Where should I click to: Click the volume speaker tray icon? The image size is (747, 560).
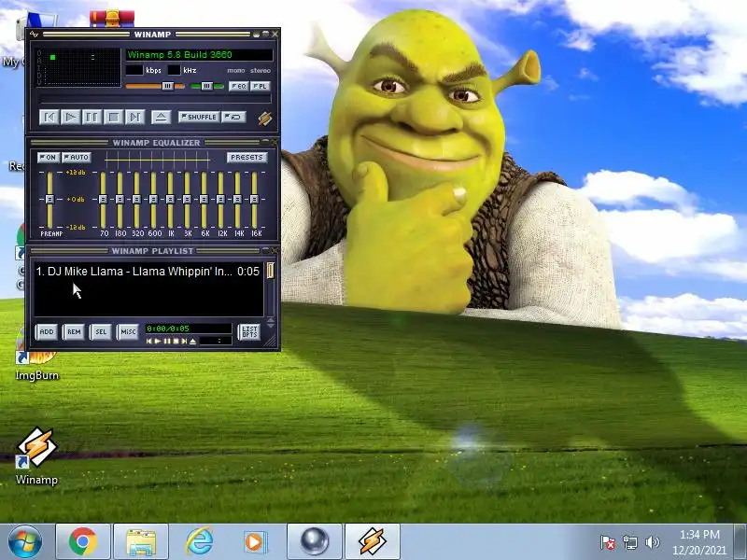click(x=652, y=542)
